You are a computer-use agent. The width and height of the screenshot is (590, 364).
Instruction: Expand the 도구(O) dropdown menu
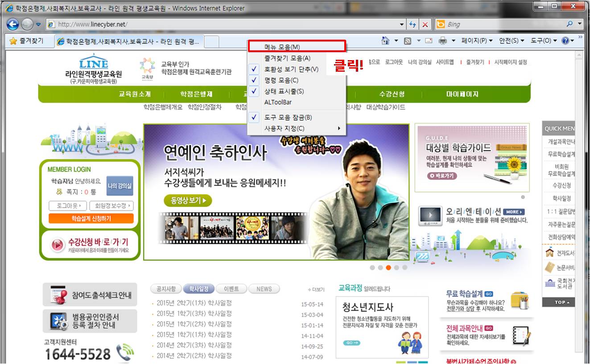(x=543, y=41)
